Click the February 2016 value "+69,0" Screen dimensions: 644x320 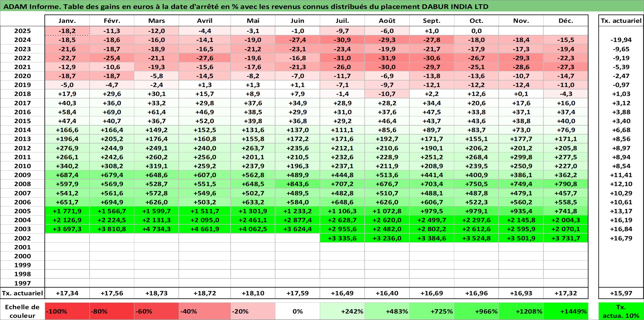click(x=112, y=112)
